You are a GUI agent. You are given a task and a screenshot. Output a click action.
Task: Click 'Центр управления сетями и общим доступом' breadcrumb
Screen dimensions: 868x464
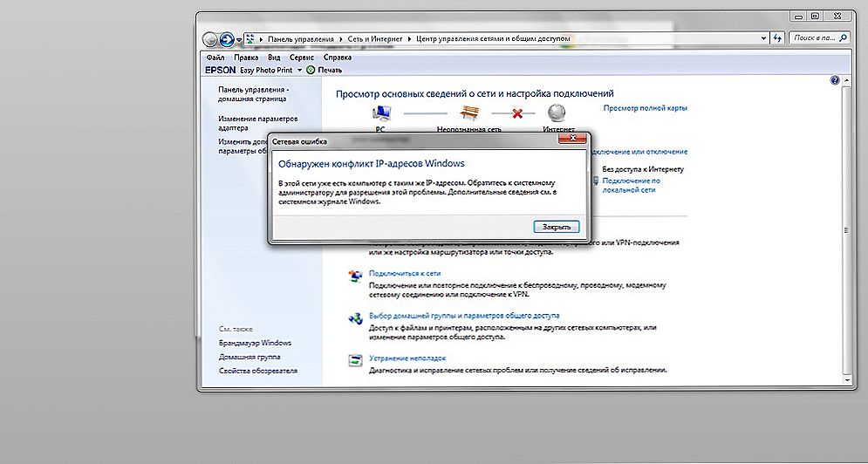[x=493, y=38]
